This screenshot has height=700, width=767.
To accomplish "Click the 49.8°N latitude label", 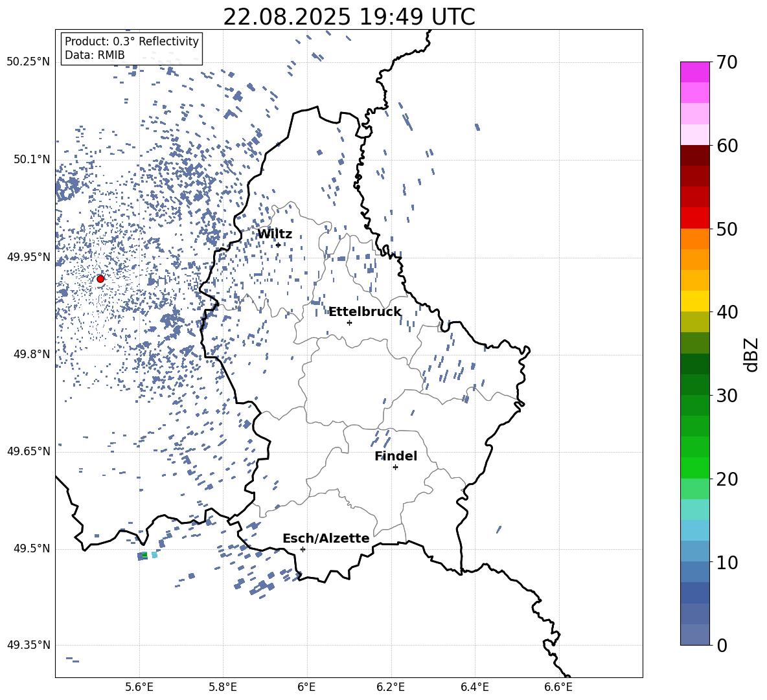I will pos(32,354).
